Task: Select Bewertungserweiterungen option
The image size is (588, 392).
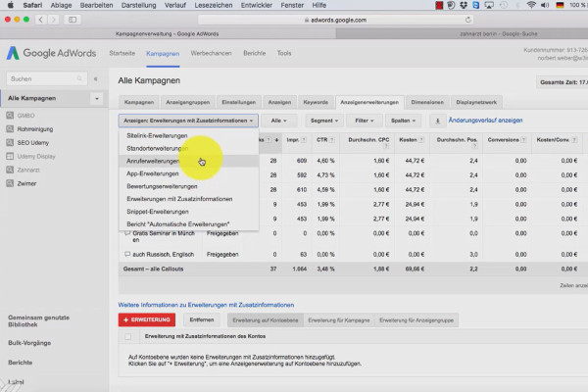Action: pyautogui.click(x=188, y=186)
